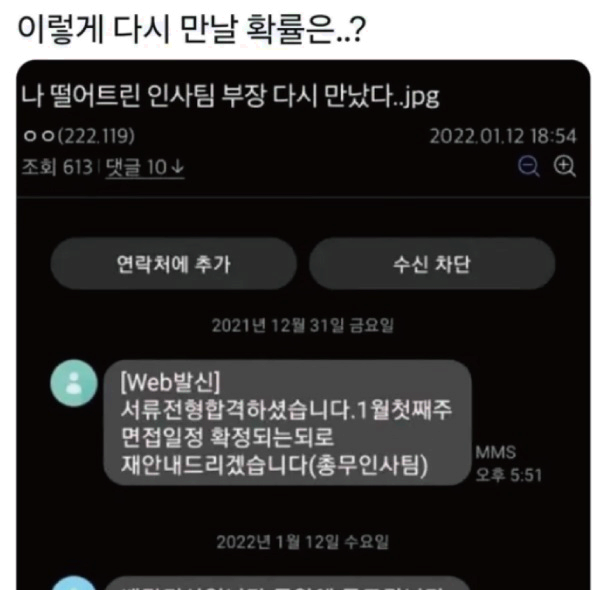Tap the 연락처에 추가 button

pos(174,264)
